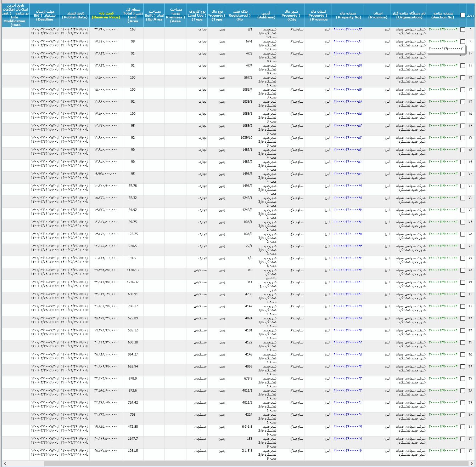Click the Property No column header

[348, 15]
